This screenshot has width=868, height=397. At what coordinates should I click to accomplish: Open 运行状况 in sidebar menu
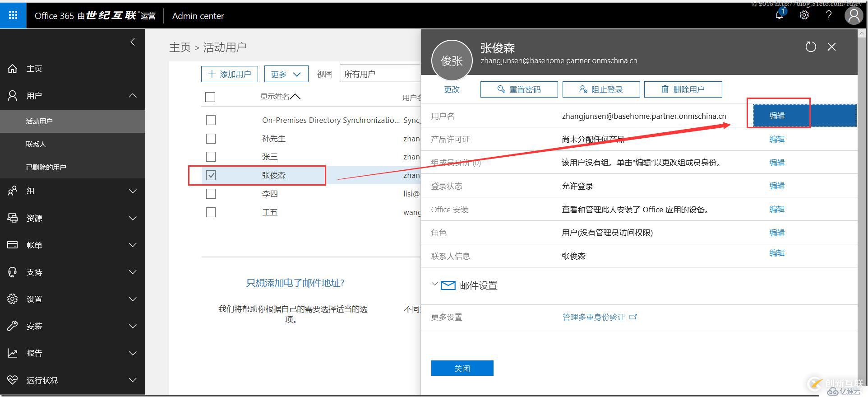coord(42,380)
